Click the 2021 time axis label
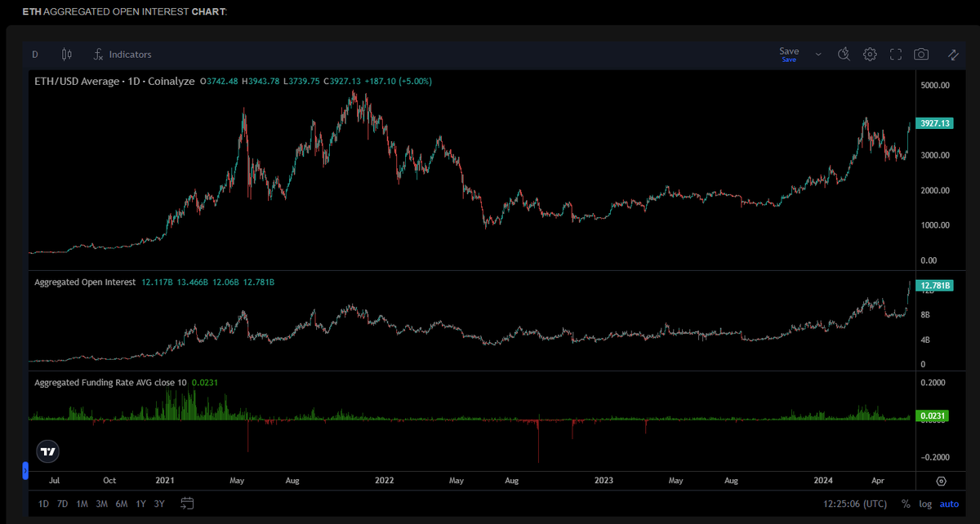The image size is (980, 524). click(166, 481)
